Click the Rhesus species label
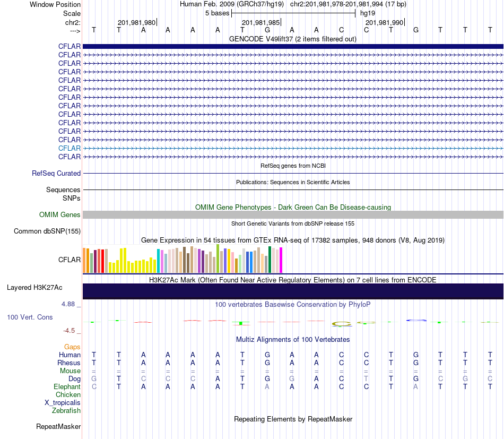Viewport: 504px width, 439px height. (x=69, y=363)
